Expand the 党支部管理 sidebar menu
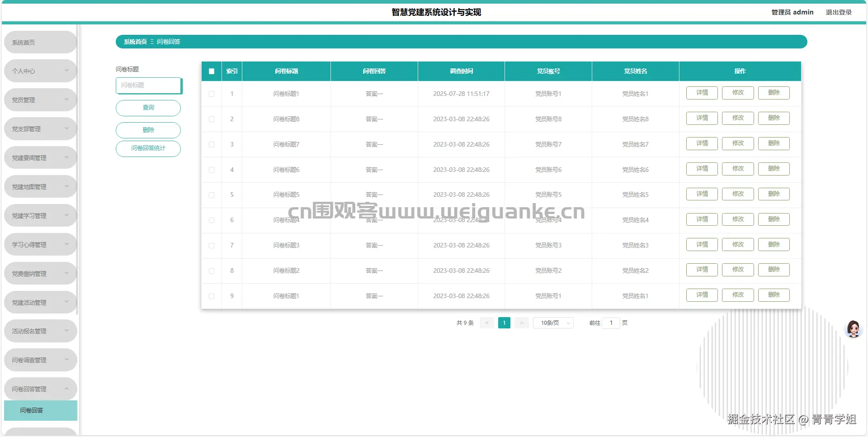Viewport: 868px width, 437px height. coord(41,129)
